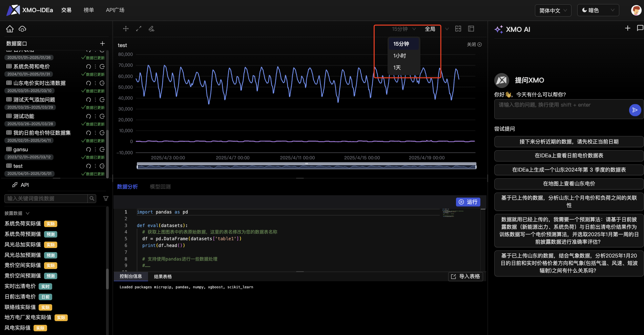Open the 暗色 theme dropdown

pyautogui.click(x=598, y=10)
